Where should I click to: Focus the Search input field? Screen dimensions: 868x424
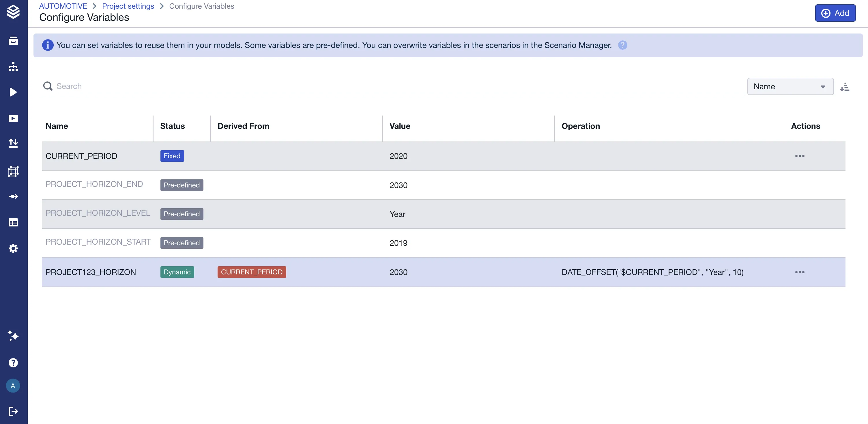tap(391, 86)
